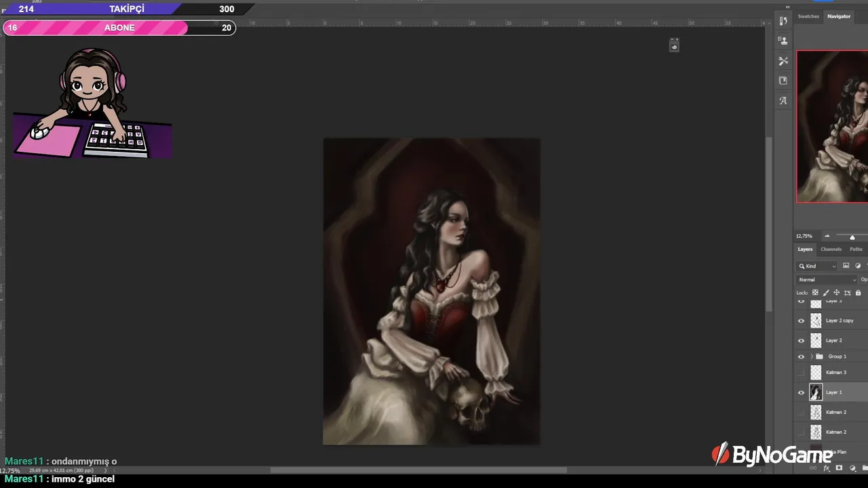
Task: Click the Navigator preview thumbnail
Action: pyautogui.click(x=833, y=127)
